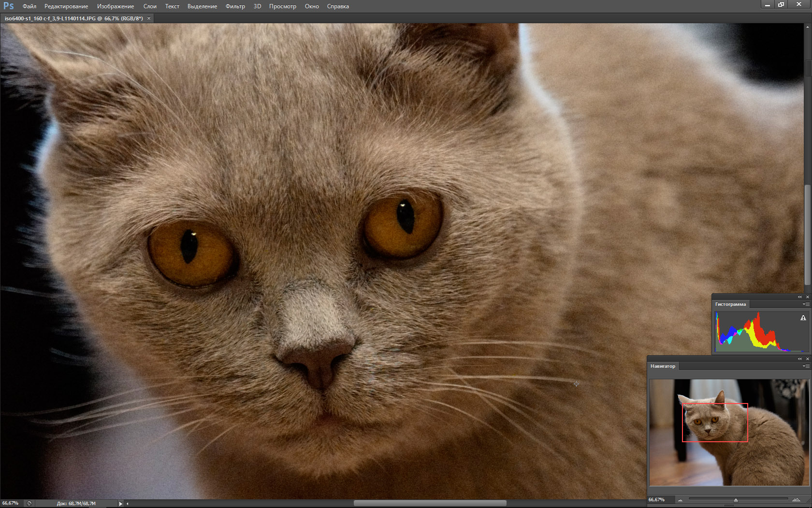This screenshot has width=812, height=508.
Task: Select the Гистограмма panel tab
Action: click(x=730, y=304)
